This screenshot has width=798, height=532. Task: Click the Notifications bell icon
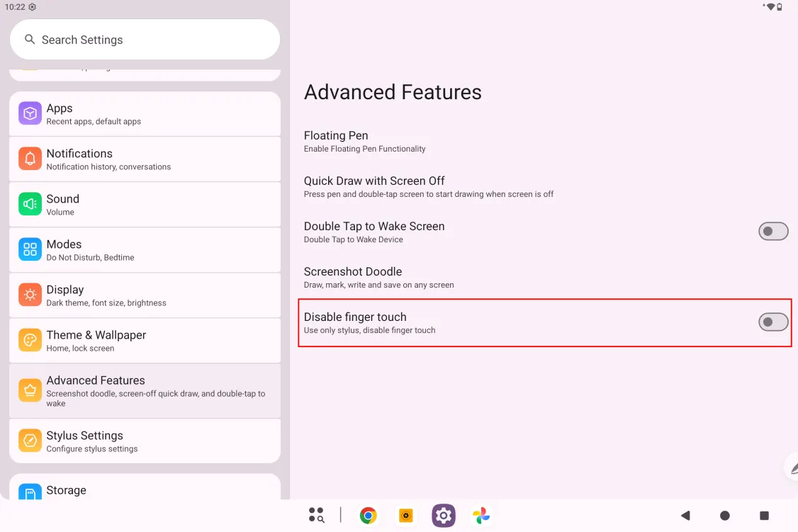30,159
